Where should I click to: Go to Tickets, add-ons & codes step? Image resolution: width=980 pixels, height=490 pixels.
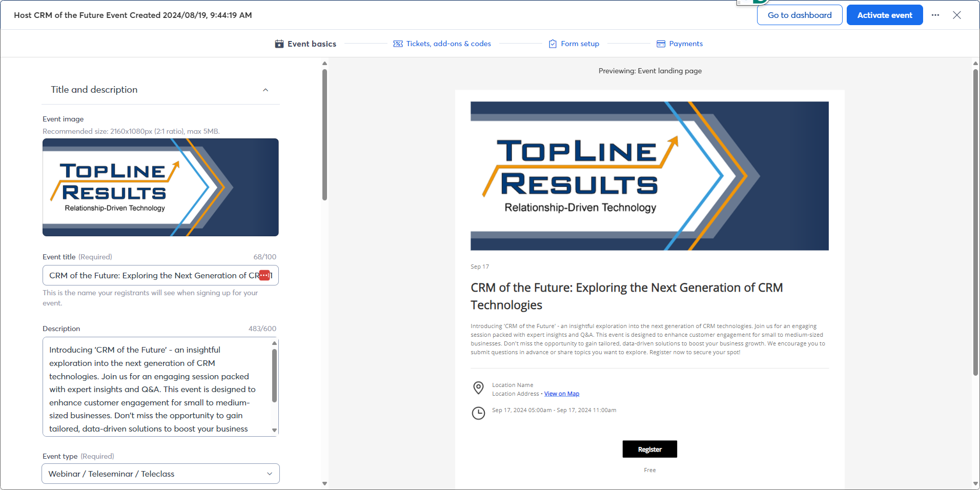click(442, 44)
